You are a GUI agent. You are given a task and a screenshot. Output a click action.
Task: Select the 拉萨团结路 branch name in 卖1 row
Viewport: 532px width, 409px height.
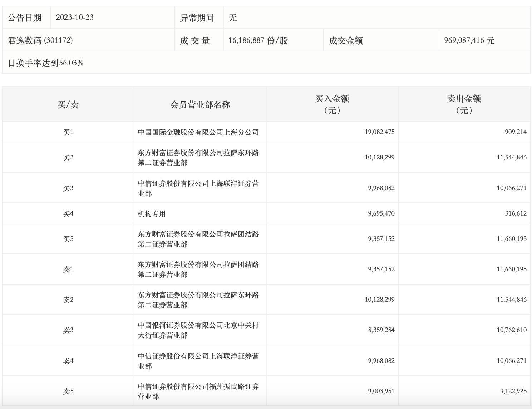[198, 269]
